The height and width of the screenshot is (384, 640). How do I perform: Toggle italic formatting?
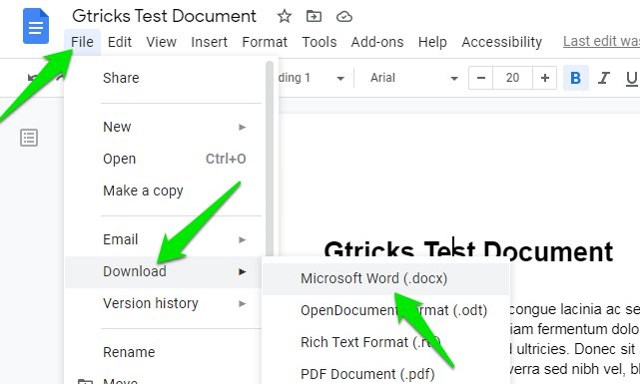[x=603, y=78]
